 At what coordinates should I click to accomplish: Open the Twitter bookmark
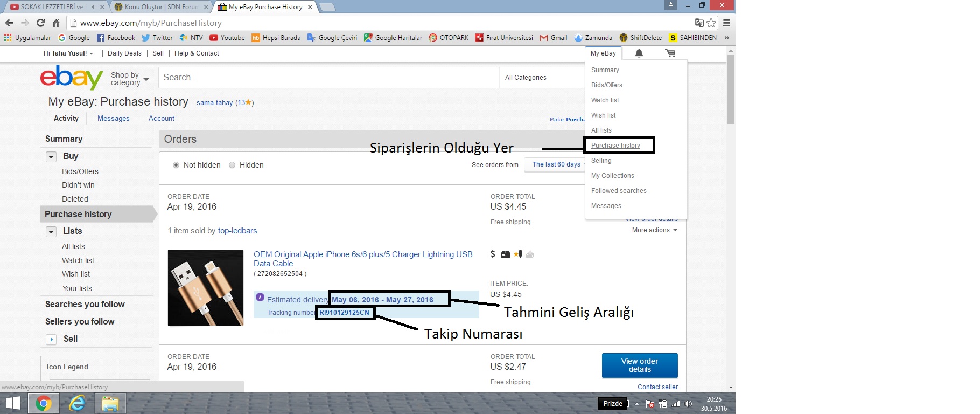tap(157, 38)
